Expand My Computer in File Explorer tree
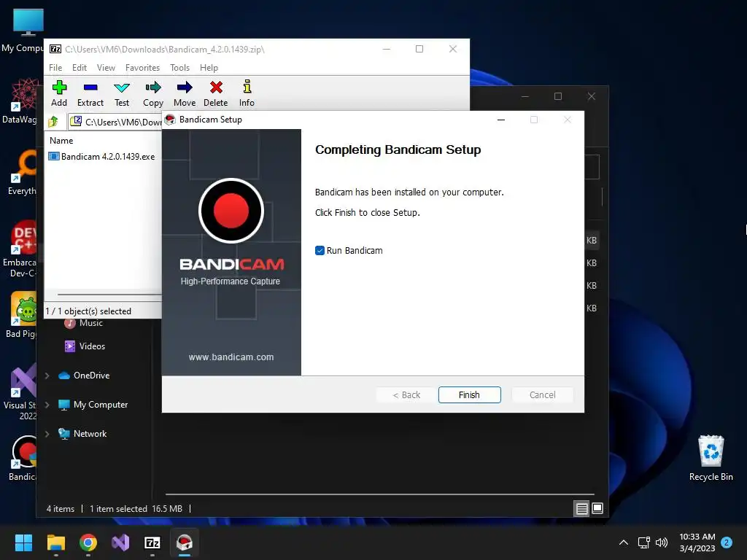The height and width of the screenshot is (560, 747). point(47,405)
